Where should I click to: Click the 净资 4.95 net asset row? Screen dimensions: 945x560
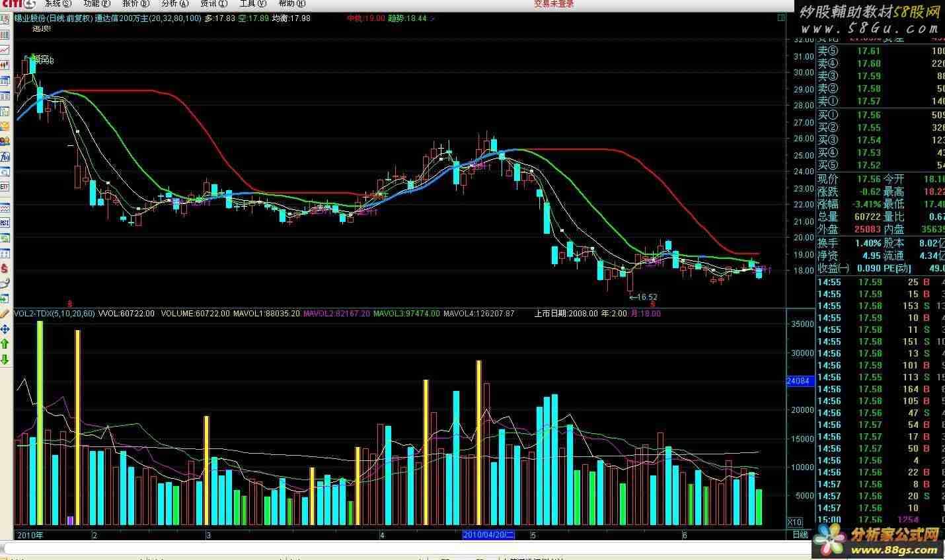[x=849, y=255]
